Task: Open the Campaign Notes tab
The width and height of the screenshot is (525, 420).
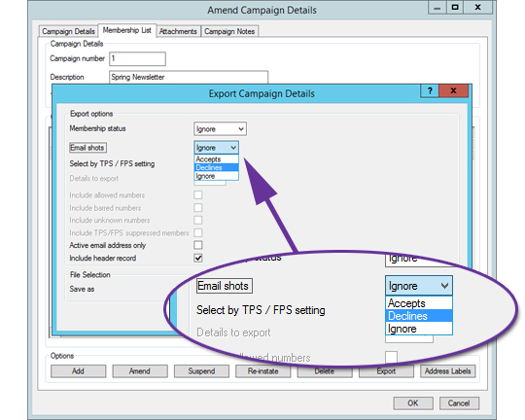Action: (x=229, y=31)
